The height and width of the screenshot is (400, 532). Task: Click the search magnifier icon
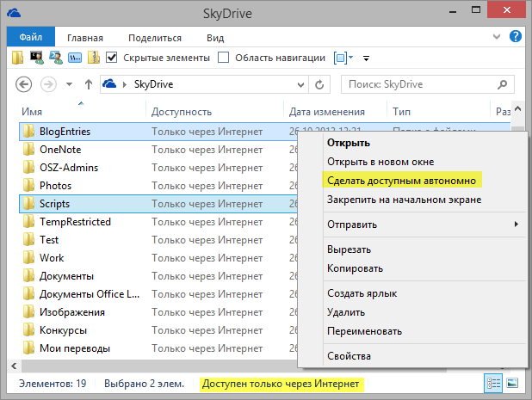coord(502,84)
